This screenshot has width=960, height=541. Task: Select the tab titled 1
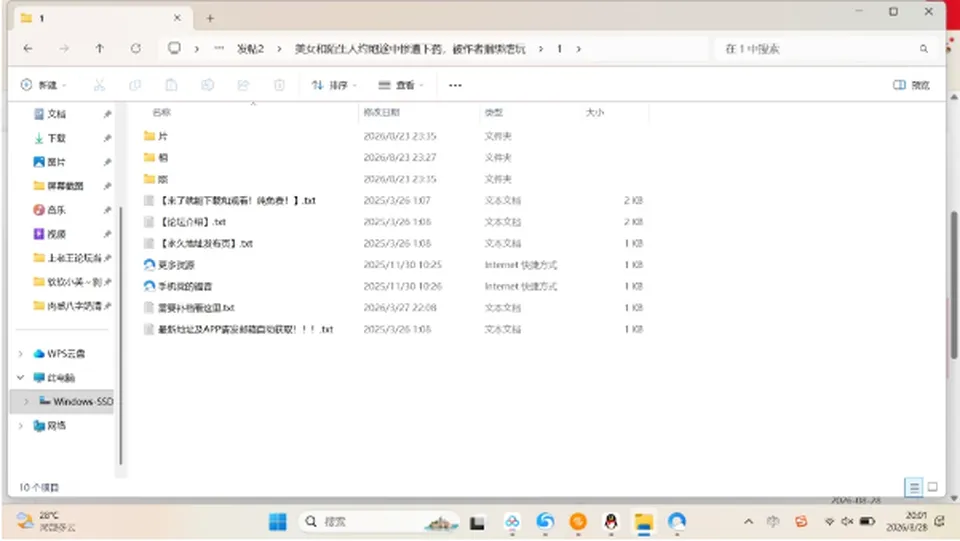[x=101, y=18]
